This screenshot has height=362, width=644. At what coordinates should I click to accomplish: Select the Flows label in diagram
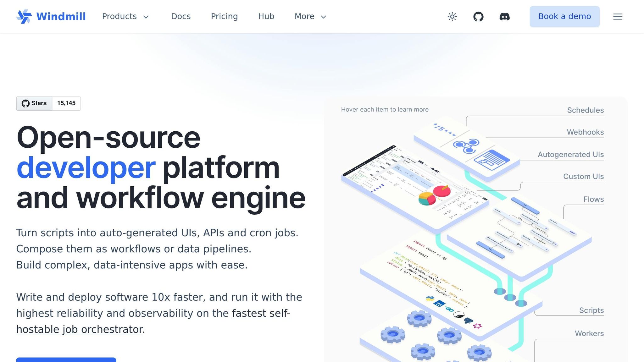(x=593, y=199)
